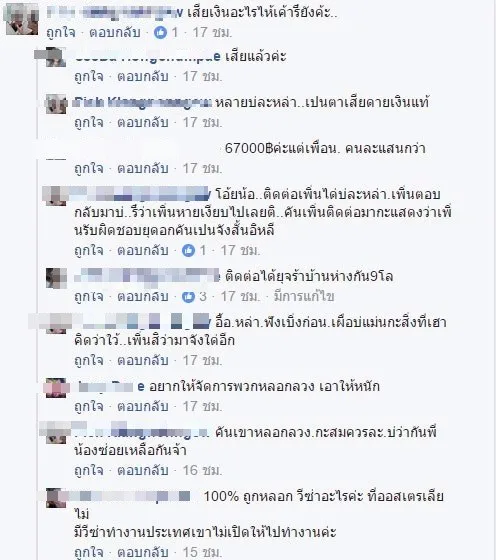496x560 pixels.
Task: Open top commenter's profile picture
Action: (x=22, y=19)
